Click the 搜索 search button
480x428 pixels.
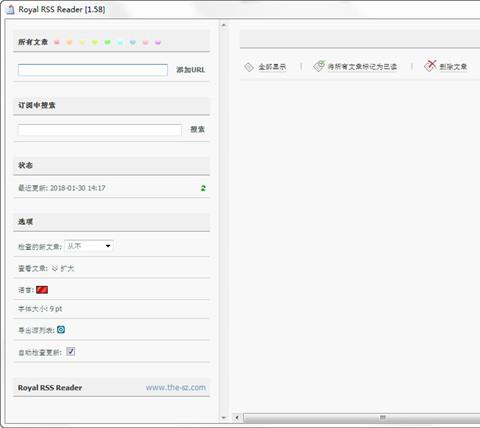point(197,129)
